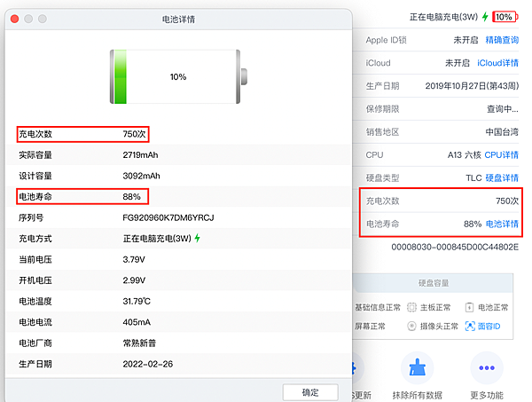The width and height of the screenshot is (532, 402).
Task: Click the green charging bolt in header
Action: click(x=485, y=17)
